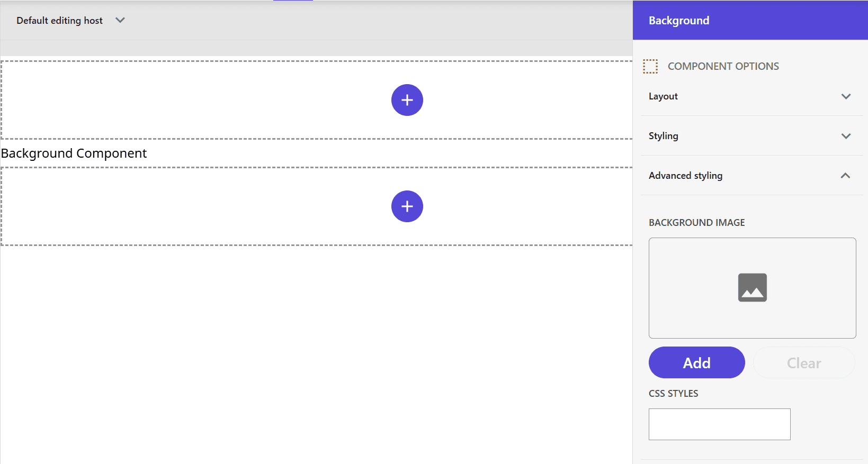The image size is (868, 464).
Task: Open the Default editing host dropdown
Action: (x=70, y=21)
